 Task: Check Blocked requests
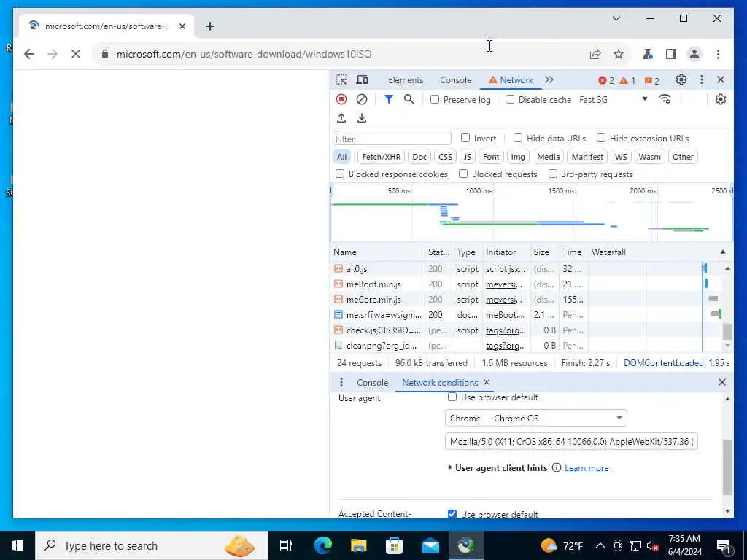[x=463, y=174]
